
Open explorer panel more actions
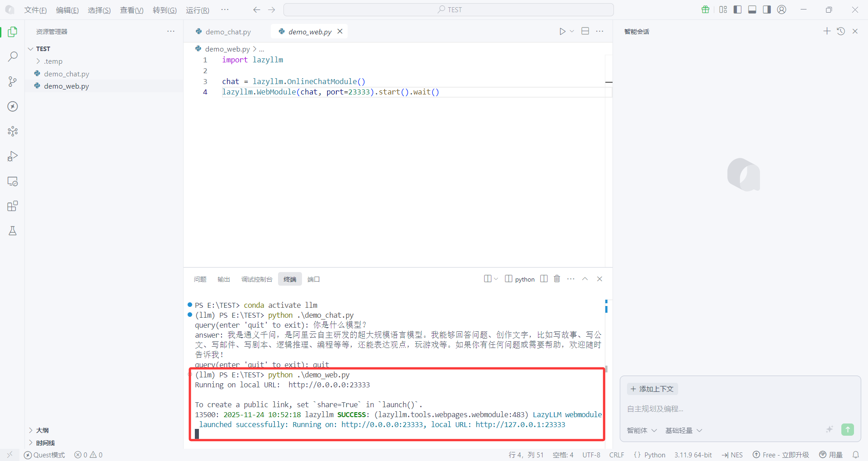pyautogui.click(x=170, y=31)
